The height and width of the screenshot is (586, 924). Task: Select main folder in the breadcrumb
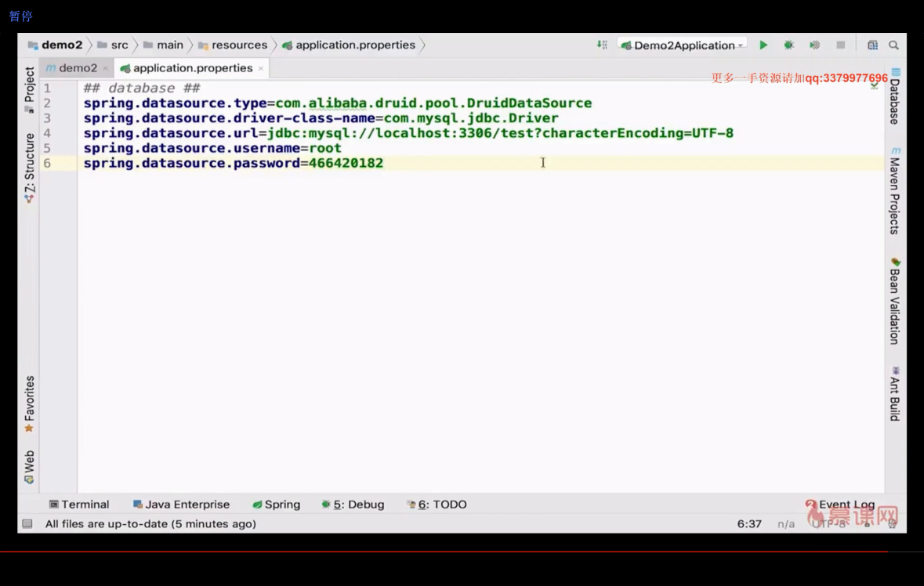tap(163, 45)
